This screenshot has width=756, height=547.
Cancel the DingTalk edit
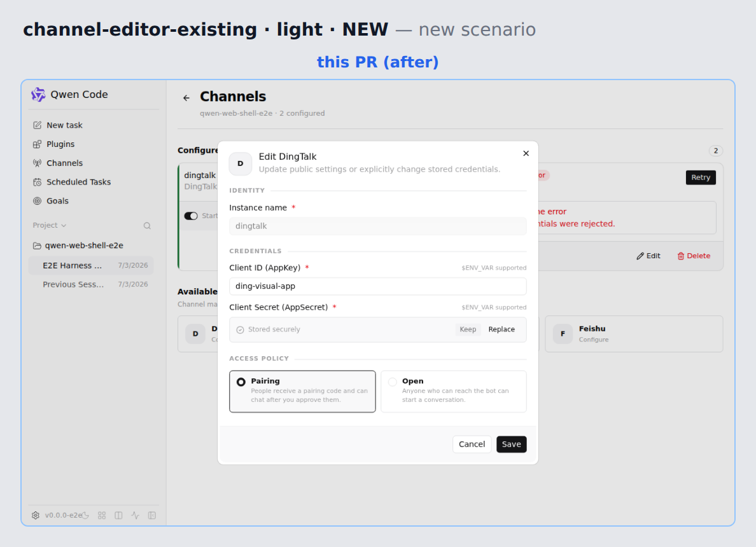coord(472,445)
